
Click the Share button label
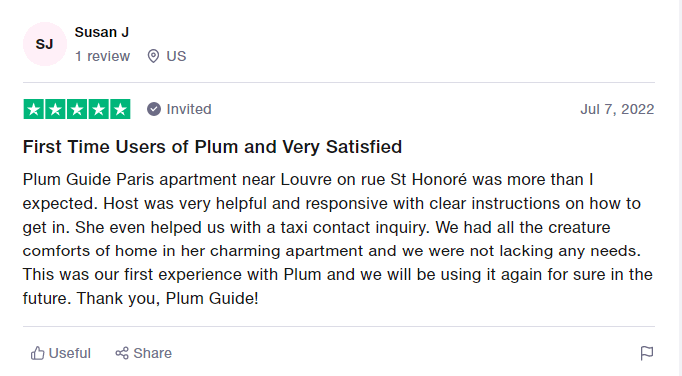point(153,353)
